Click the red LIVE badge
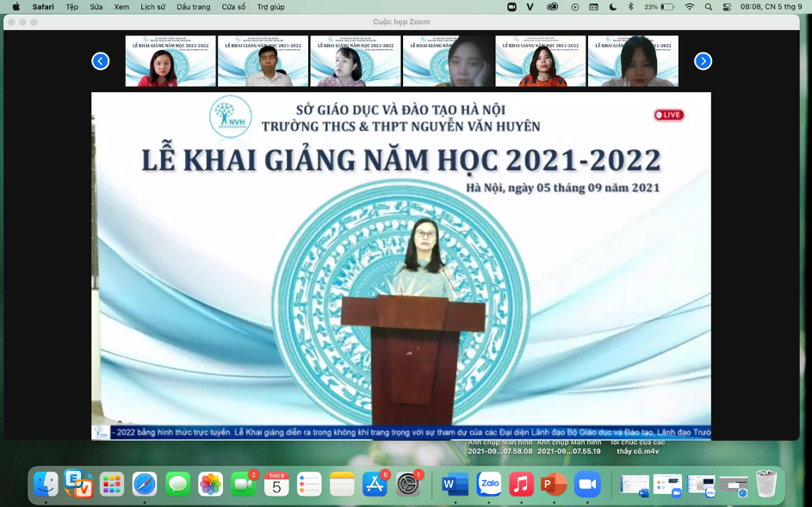Screen dimensions: 812x507 point(668,114)
